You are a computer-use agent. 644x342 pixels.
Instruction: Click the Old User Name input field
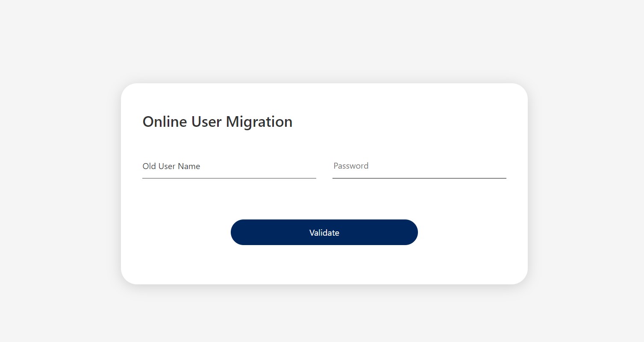[x=229, y=167]
